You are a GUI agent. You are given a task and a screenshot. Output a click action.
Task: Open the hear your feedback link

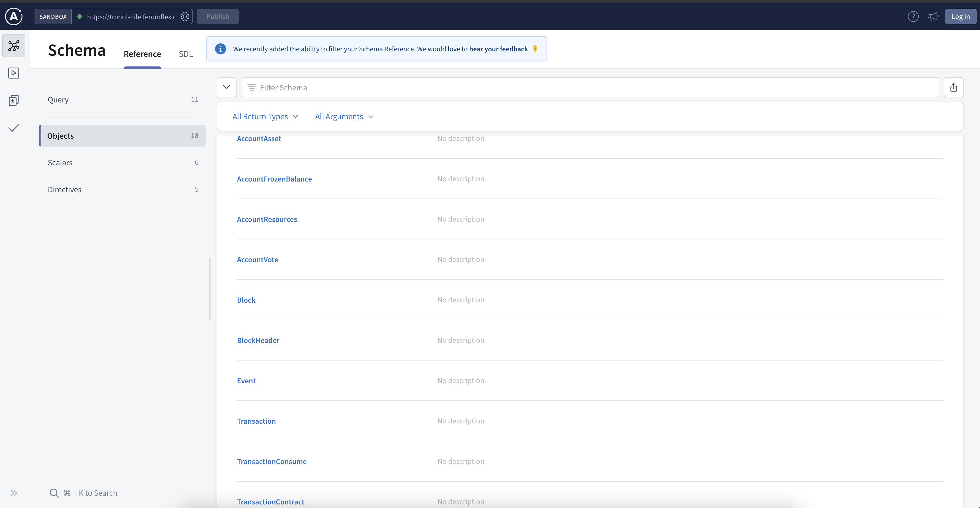coord(499,49)
